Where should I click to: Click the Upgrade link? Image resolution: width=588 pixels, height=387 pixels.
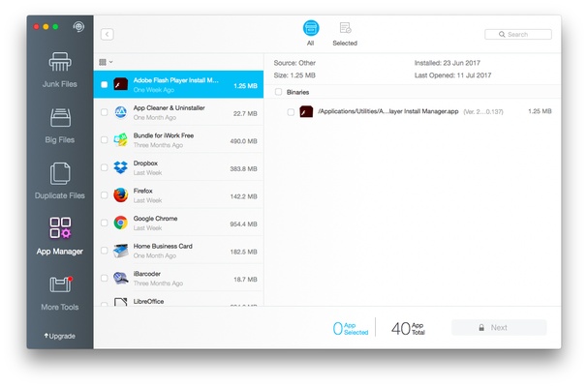60,336
